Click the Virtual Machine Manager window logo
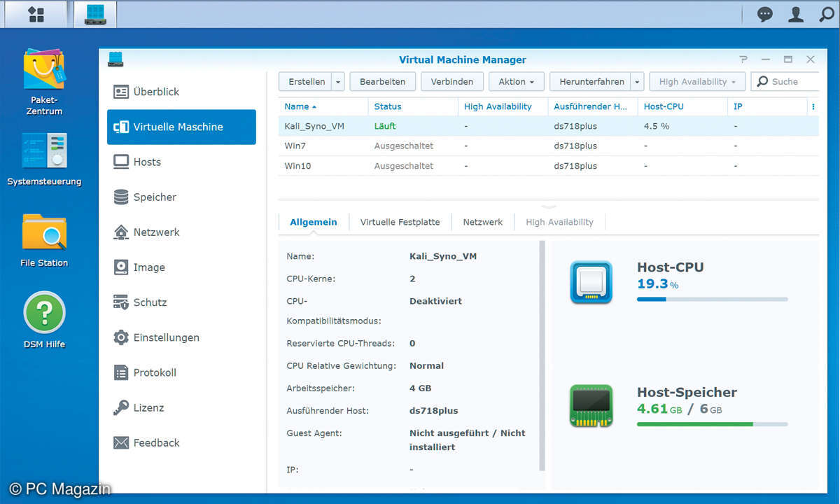The image size is (840, 504). 115,59
